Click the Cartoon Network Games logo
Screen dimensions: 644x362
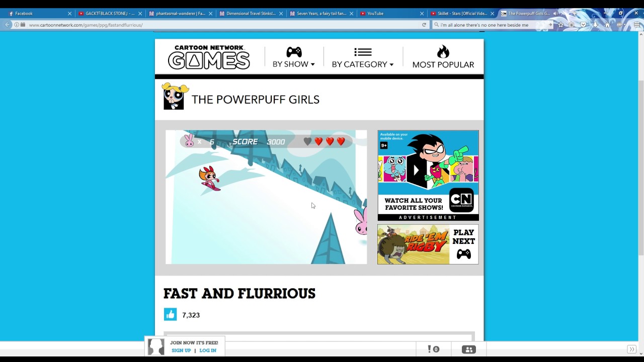click(x=209, y=57)
